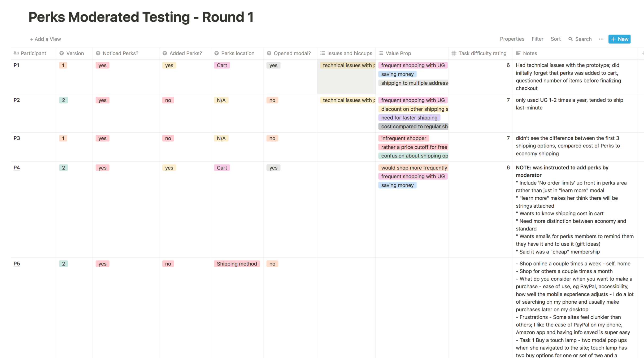Click the Notes column text icon

tap(518, 53)
